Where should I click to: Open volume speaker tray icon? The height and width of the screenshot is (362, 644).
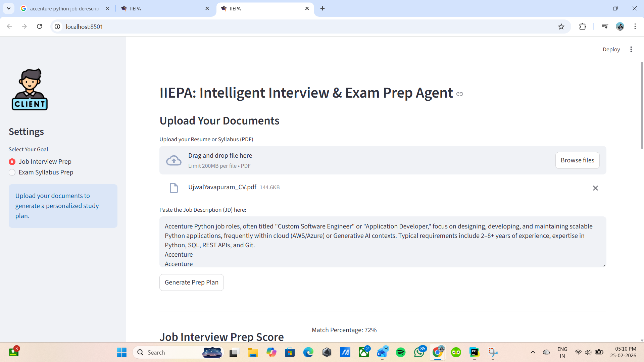pyautogui.click(x=588, y=352)
